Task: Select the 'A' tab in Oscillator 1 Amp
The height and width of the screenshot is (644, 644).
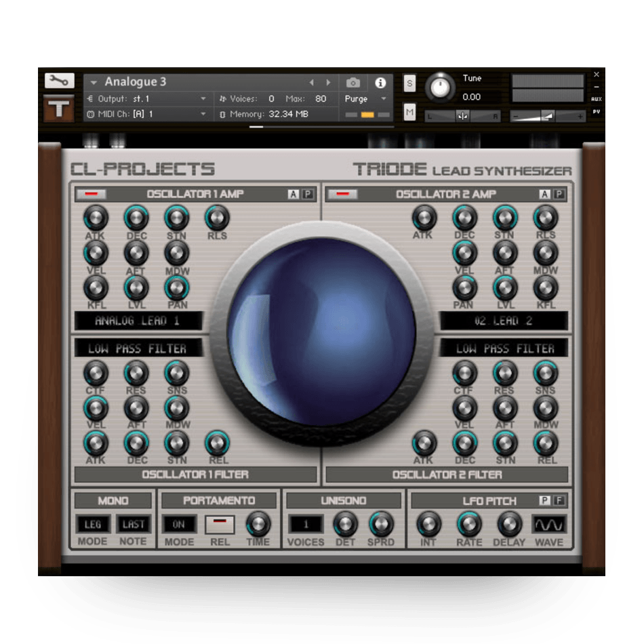Action: (293, 195)
